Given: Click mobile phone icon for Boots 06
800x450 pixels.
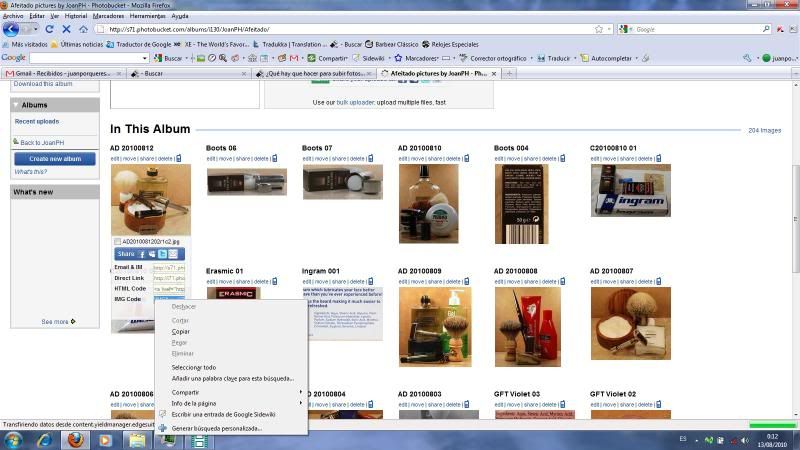Looking at the screenshot, I should [274, 159].
